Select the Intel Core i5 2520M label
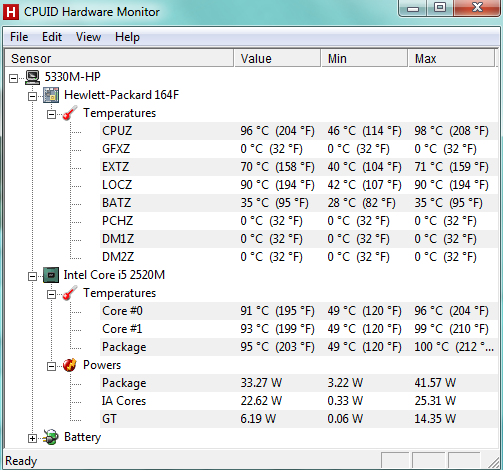The image size is (503, 470). tap(114, 275)
